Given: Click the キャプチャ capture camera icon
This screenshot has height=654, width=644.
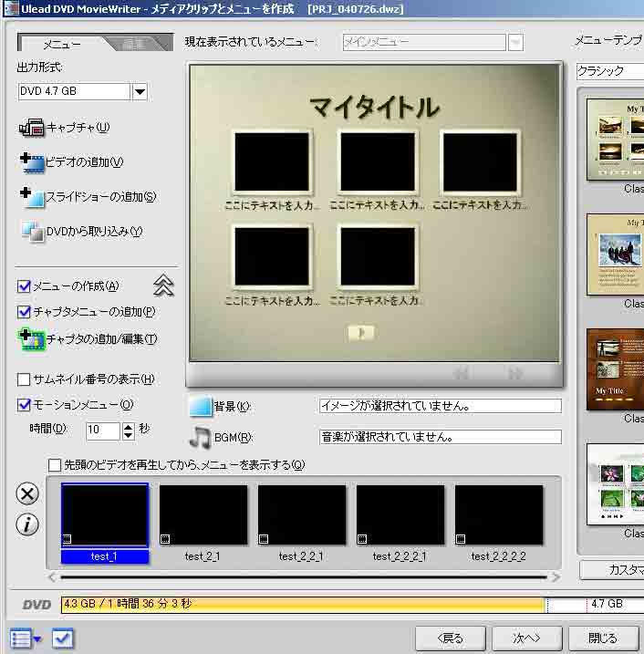Looking at the screenshot, I should tap(31, 128).
